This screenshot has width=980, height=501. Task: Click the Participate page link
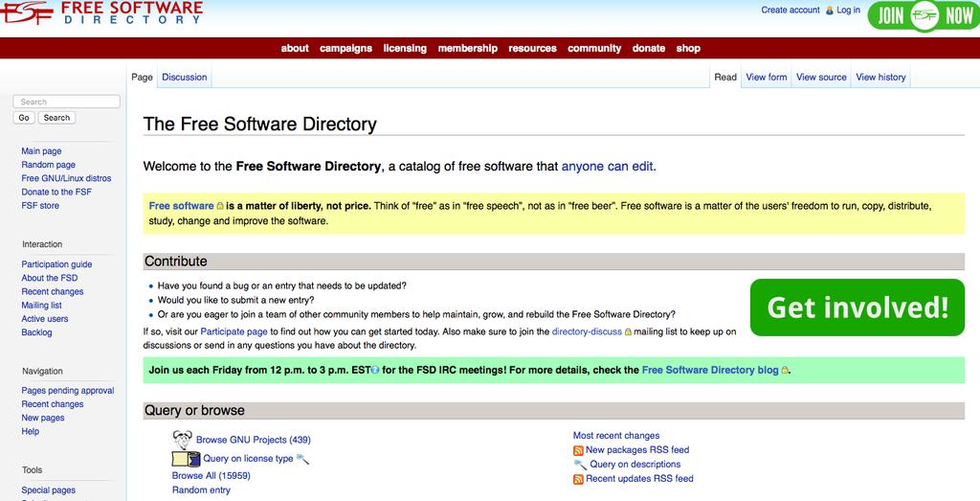pos(234,331)
